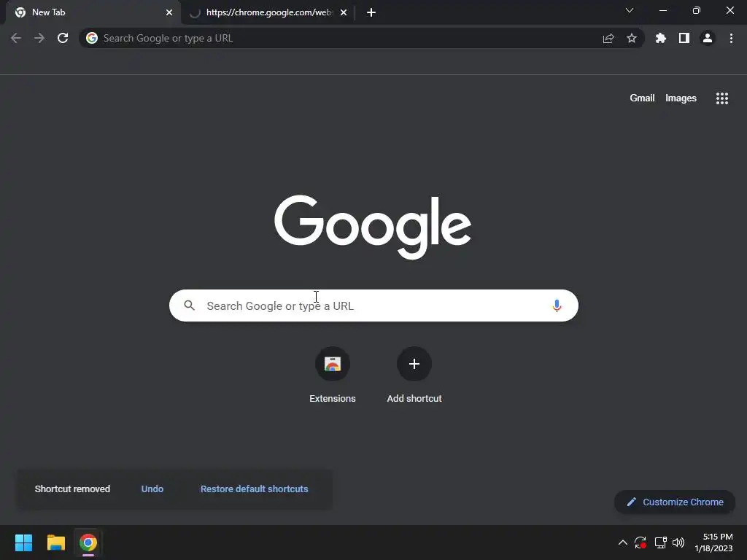Bookmark this tab with the star icon

[x=632, y=38]
